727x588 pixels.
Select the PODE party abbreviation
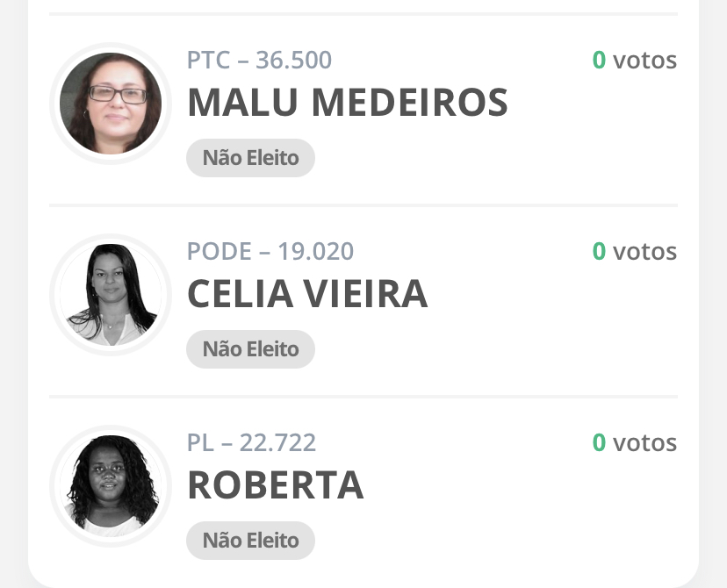[x=219, y=252]
